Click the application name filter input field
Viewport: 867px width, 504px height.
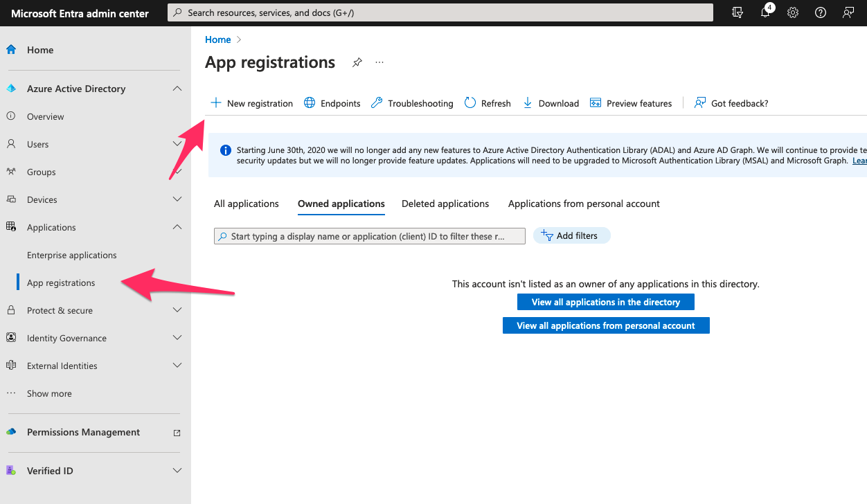point(370,236)
